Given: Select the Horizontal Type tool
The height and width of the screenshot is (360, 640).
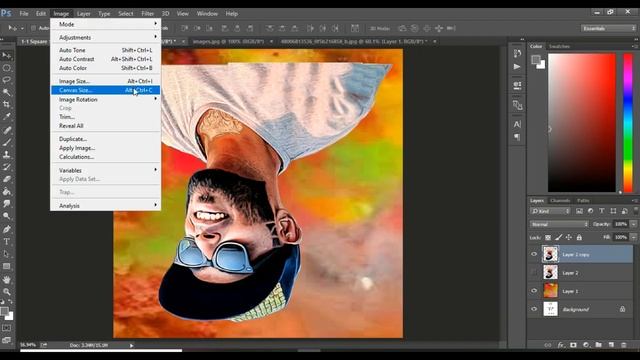Looking at the screenshot, I should point(7,242).
